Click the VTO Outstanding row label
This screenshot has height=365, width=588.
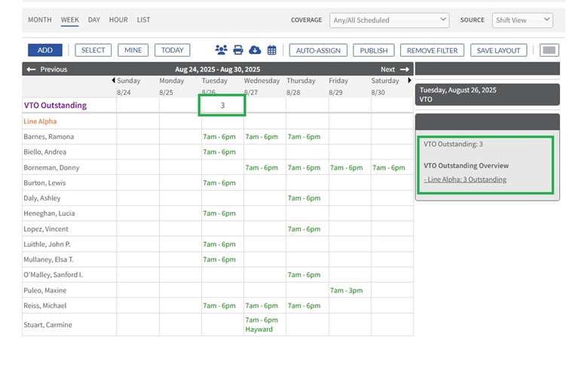pos(55,106)
